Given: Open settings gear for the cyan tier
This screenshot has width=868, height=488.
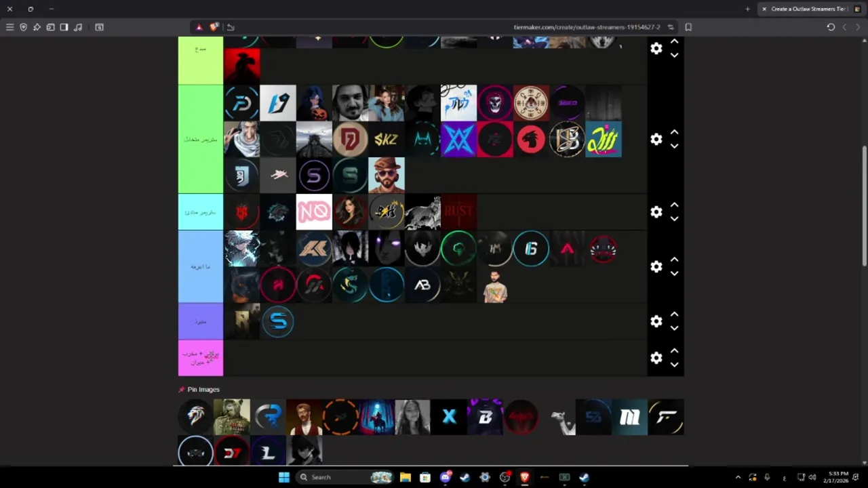Looking at the screenshot, I should pos(656,212).
